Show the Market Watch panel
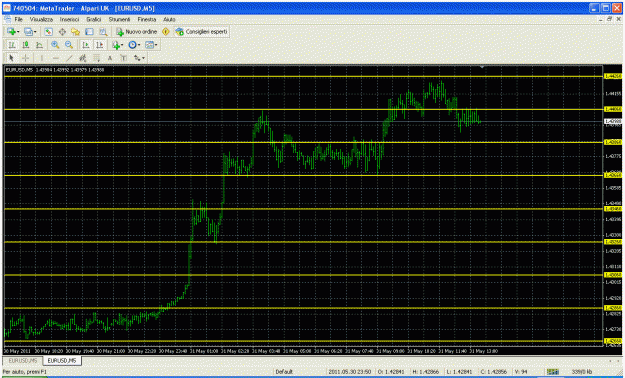Image resolution: width=625 pixels, height=378 pixels. pos(48,32)
